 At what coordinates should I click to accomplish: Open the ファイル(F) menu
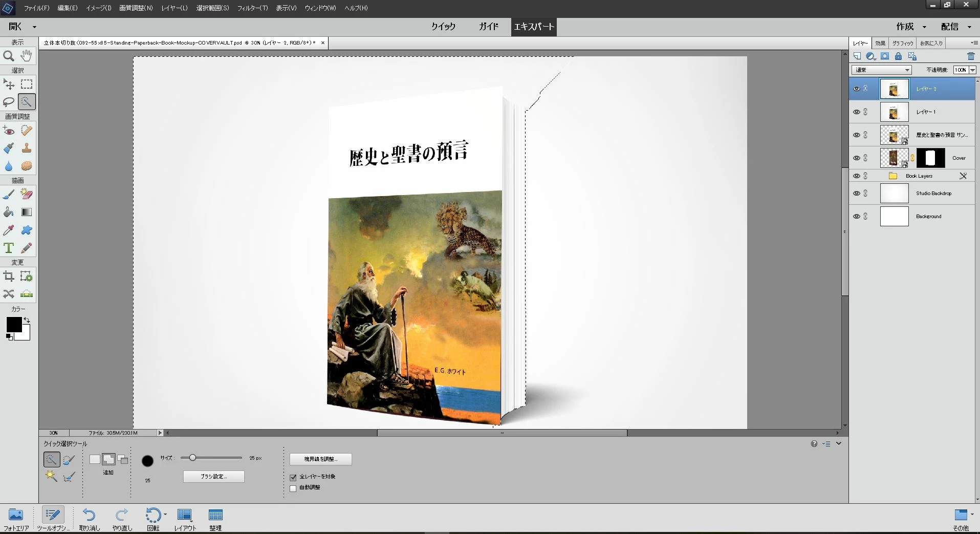pos(37,8)
